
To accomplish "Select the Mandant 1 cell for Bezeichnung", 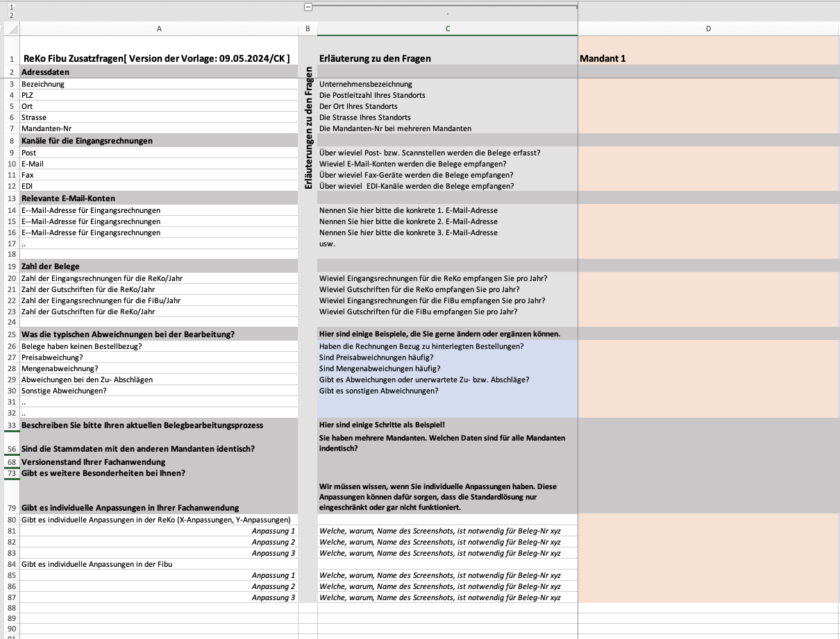I will tap(708, 84).
